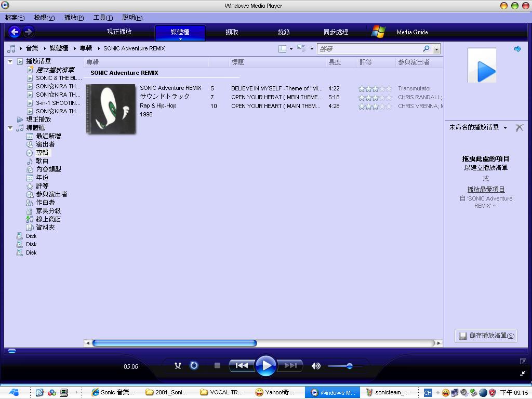Open the 工具 menu
This screenshot has width=532, height=399.
point(103,18)
